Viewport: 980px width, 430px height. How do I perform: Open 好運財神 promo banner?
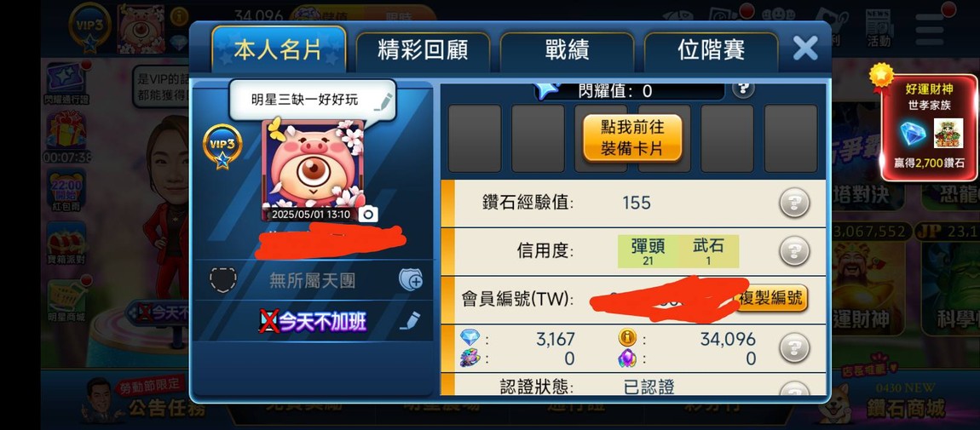pos(929,127)
